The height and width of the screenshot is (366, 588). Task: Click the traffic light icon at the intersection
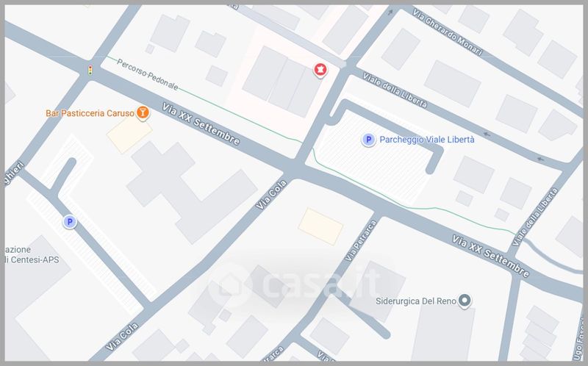90,70
